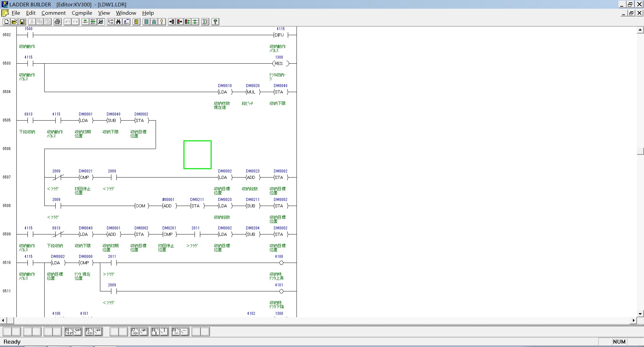Image resolution: width=644 pixels, height=347 pixels.
Task: Click the right arrow of horizontal scrollbar
Action: pyautogui.click(x=634, y=321)
